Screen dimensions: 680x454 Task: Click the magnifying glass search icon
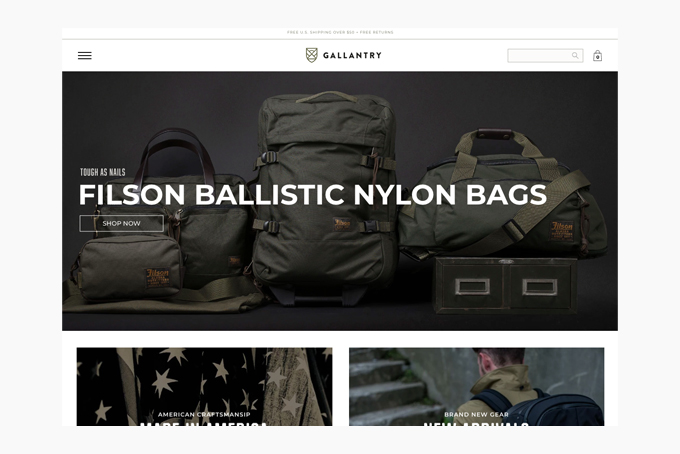(x=575, y=56)
